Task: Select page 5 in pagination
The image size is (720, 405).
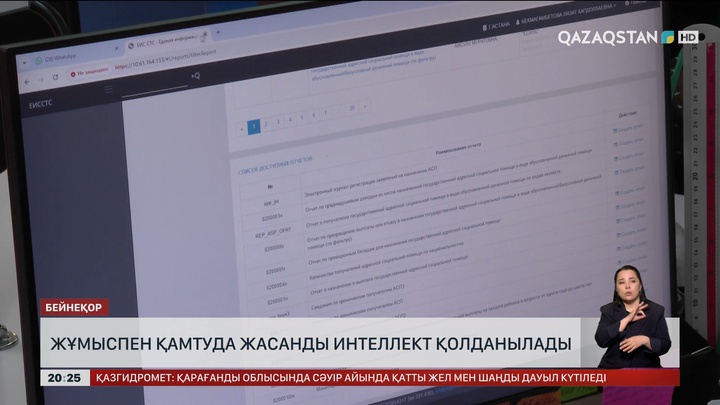Action: pyautogui.click(x=302, y=117)
